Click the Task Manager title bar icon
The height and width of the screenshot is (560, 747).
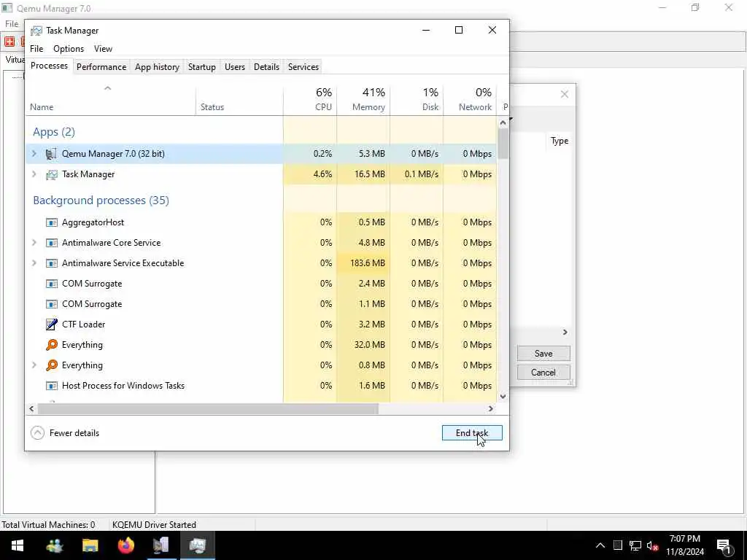pos(36,31)
